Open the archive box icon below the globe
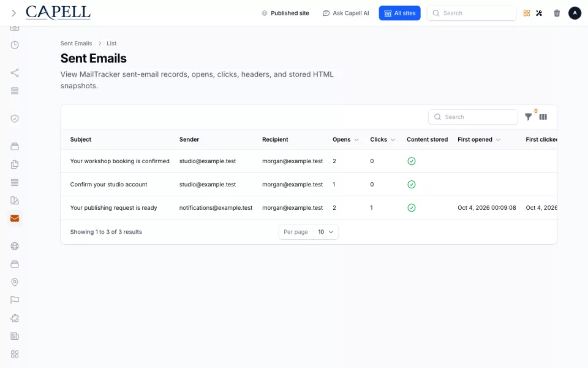This screenshot has width=588, height=368. pyautogui.click(x=15, y=264)
